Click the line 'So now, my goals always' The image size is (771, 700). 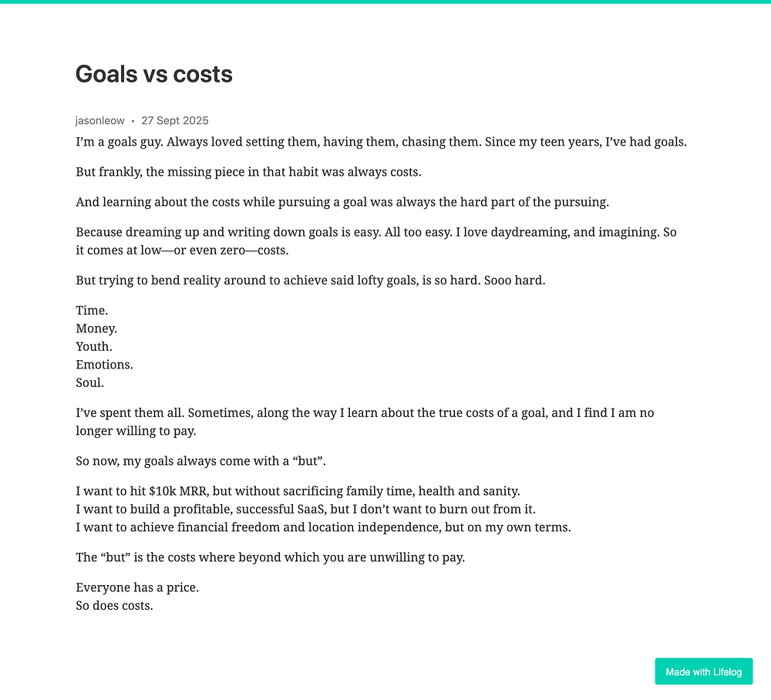click(x=200, y=461)
